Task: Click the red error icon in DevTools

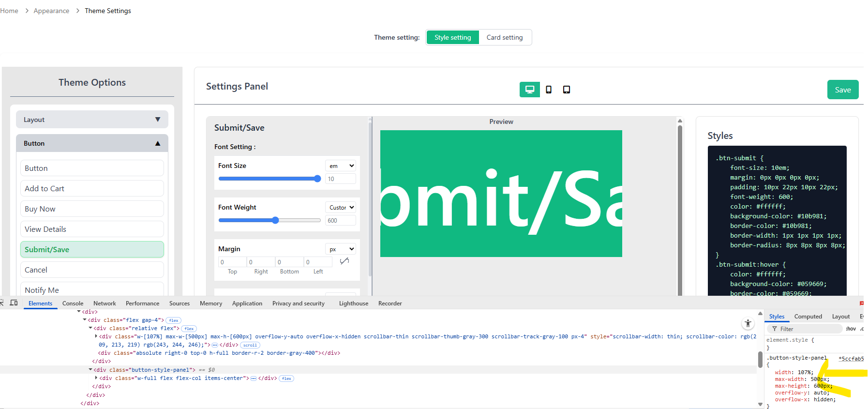Action: click(862, 303)
